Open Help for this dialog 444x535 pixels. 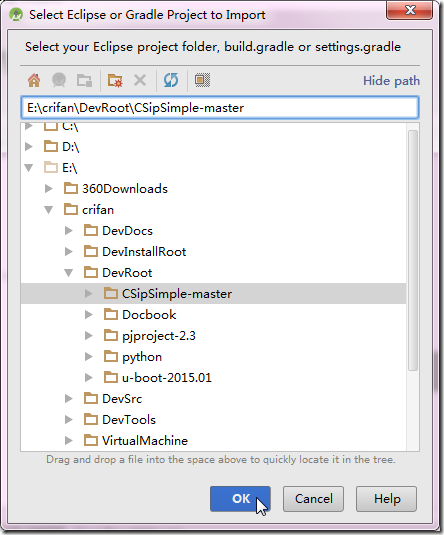(386, 499)
